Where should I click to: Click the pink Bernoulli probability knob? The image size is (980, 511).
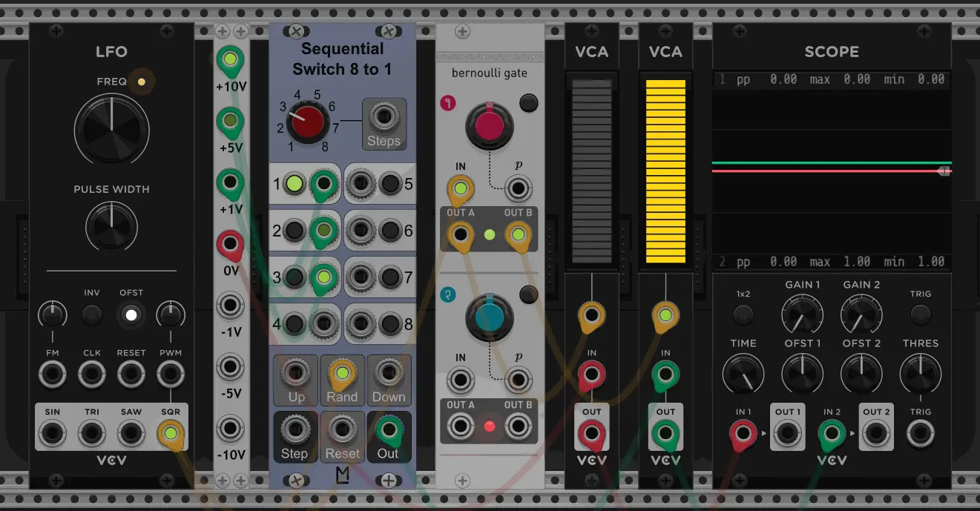point(489,123)
